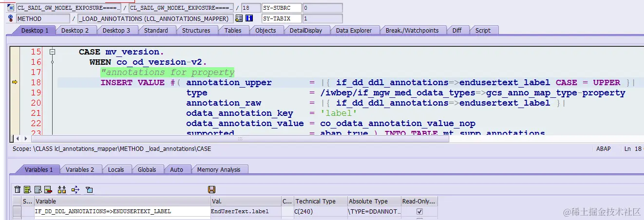Click the services tool icon in variables toolbar

89,189
